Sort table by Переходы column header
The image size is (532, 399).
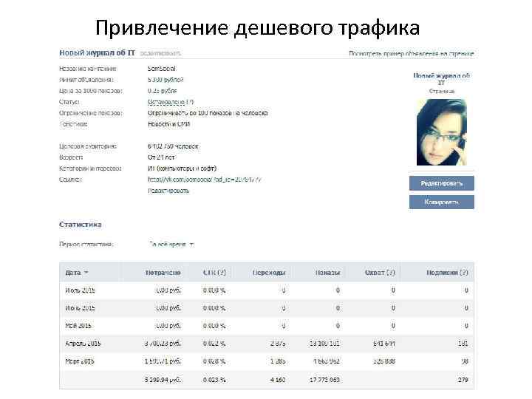[x=269, y=273]
